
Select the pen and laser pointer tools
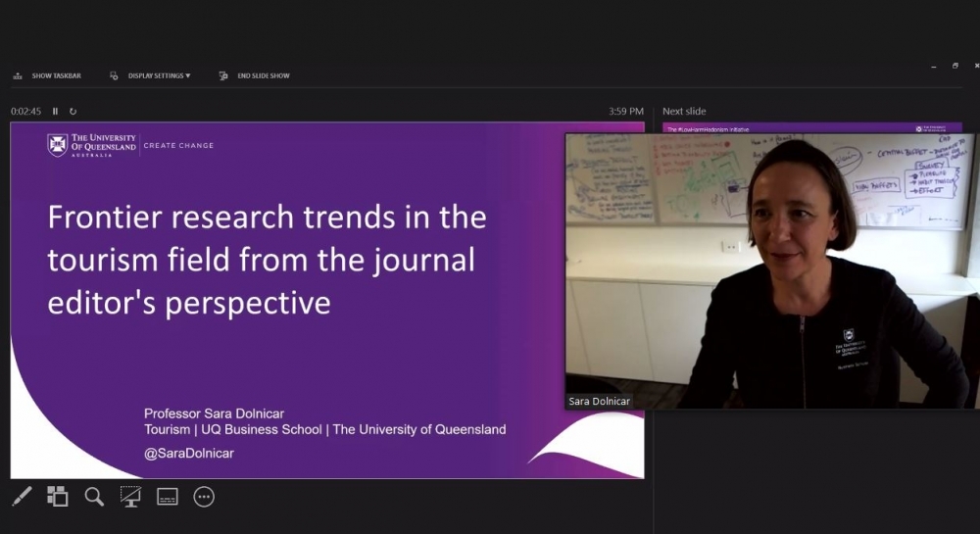(22, 497)
